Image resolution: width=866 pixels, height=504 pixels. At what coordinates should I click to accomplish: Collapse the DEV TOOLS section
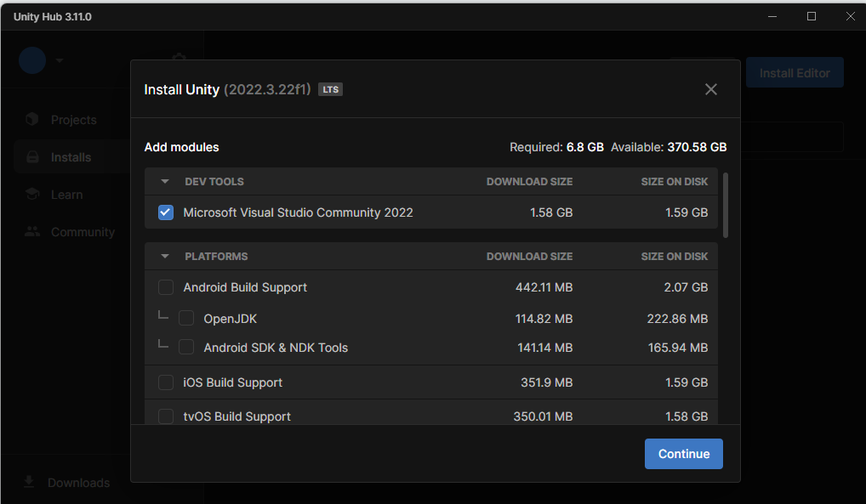pos(164,182)
